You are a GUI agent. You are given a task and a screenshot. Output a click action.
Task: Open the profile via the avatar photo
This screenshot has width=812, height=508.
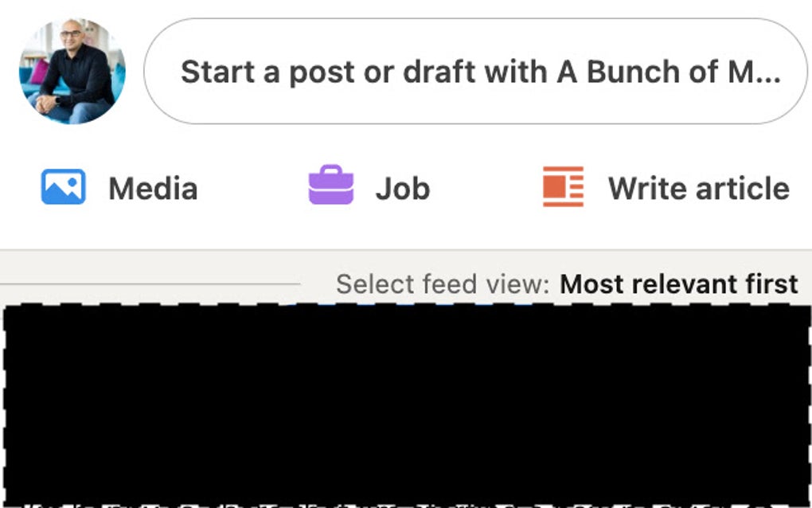click(72, 72)
